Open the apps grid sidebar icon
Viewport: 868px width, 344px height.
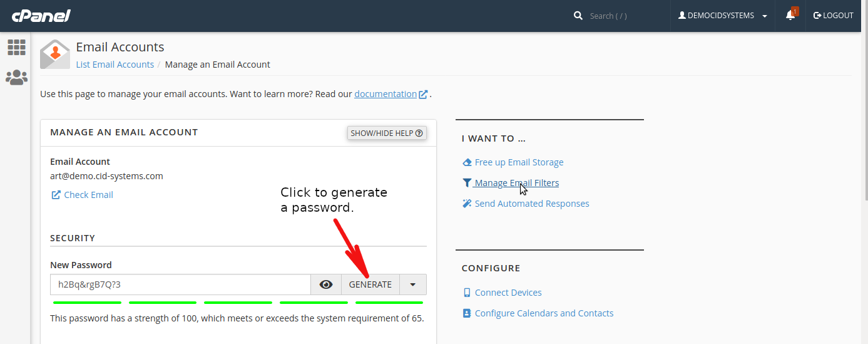(16, 47)
